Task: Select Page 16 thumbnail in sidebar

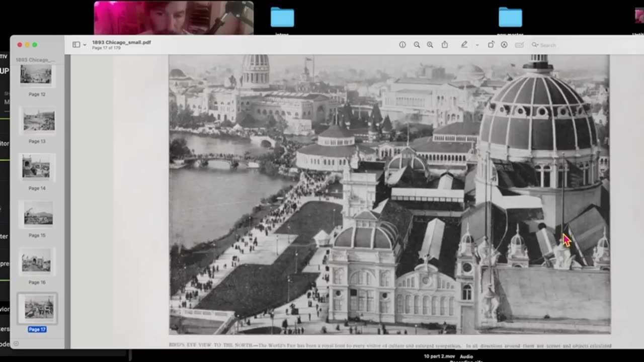Action: (x=36, y=260)
